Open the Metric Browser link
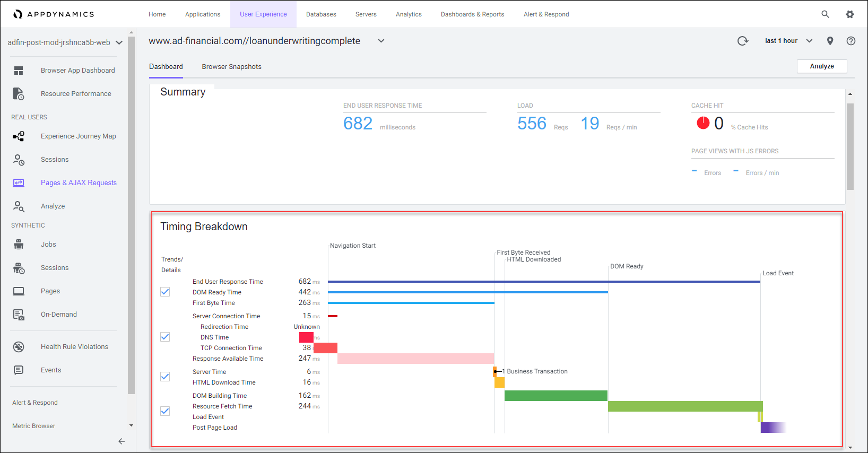 pos(34,426)
